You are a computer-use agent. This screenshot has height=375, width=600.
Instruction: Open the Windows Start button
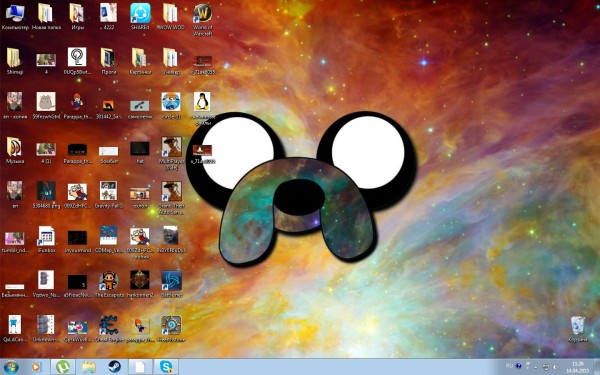11,367
